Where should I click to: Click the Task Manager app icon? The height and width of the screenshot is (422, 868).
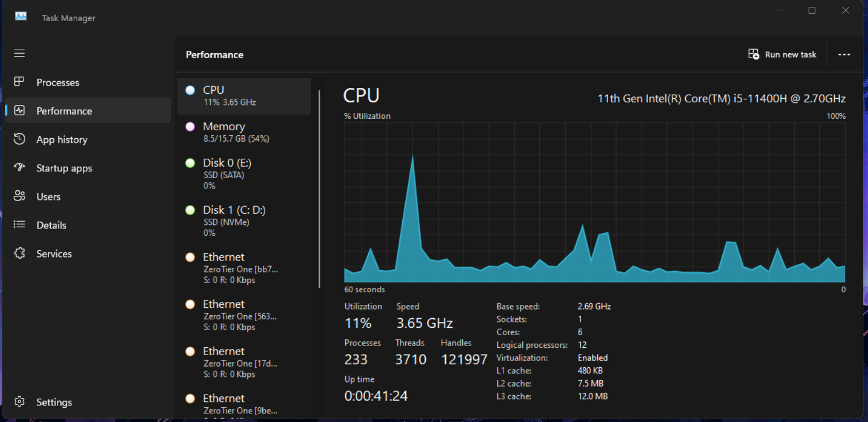tap(21, 17)
